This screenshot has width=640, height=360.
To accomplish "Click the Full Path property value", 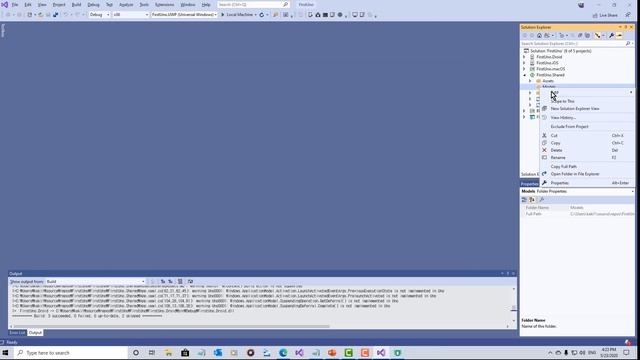I will click(x=602, y=214).
